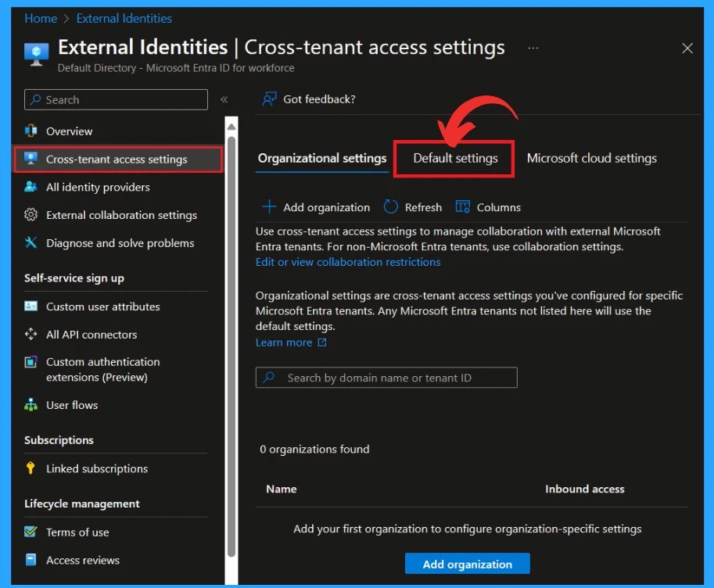Screen dimensions: 714x588
Task: Click the Got feedback person icon
Action: tap(269, 99)
